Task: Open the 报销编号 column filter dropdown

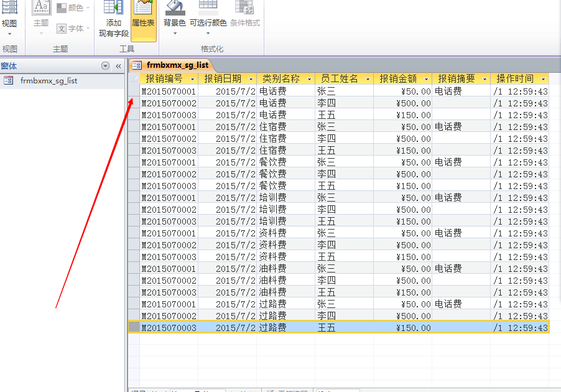Action: (193, 79)
